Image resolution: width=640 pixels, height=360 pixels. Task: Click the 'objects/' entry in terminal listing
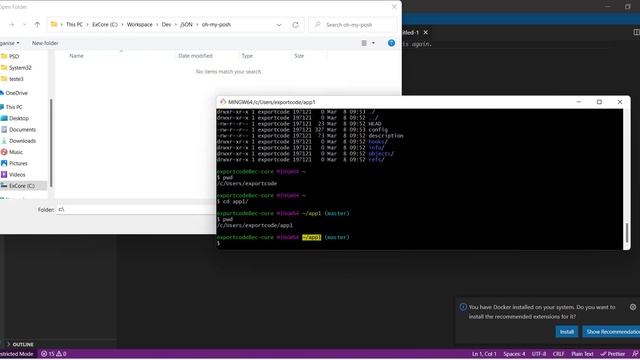tap(381, 154)
